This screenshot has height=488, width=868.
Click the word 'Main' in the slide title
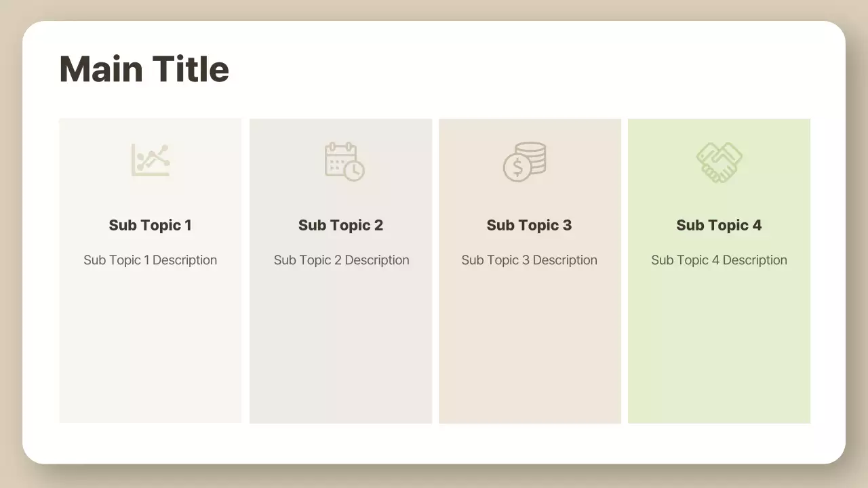101,69
